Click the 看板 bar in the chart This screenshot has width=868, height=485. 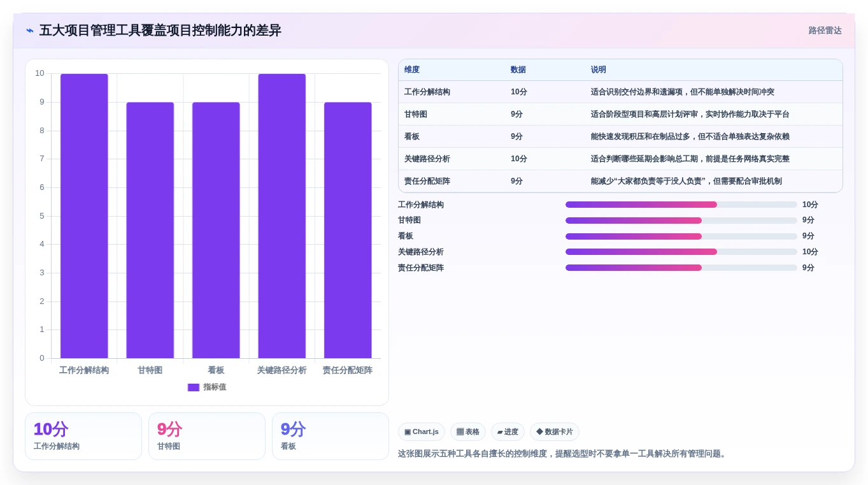point(216,230)
